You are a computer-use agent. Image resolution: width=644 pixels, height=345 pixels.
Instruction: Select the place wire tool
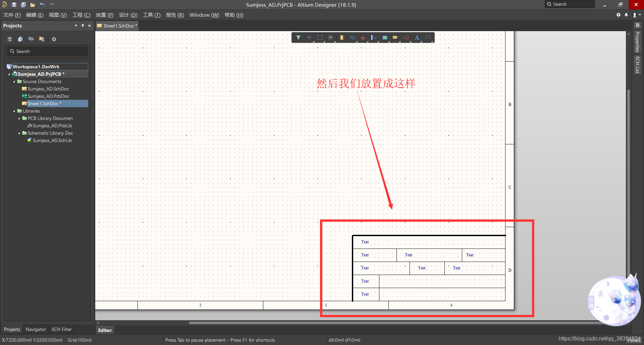point(352,38)
